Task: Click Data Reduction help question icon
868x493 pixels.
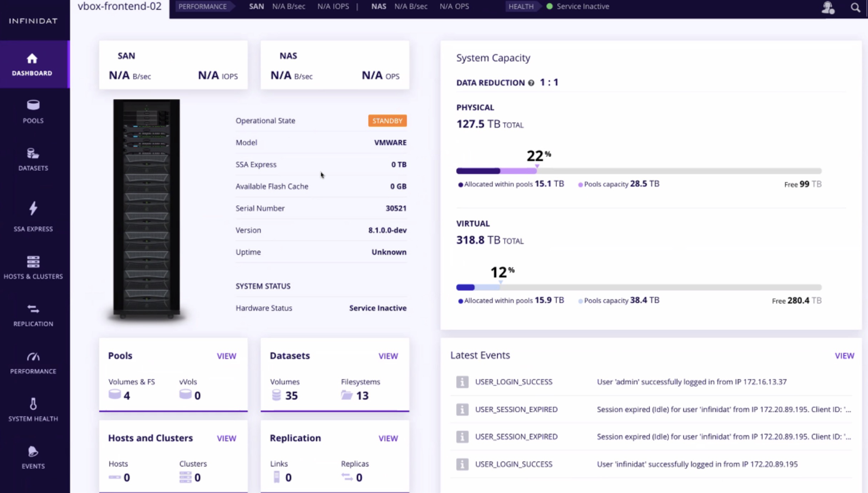Action: 531,83
